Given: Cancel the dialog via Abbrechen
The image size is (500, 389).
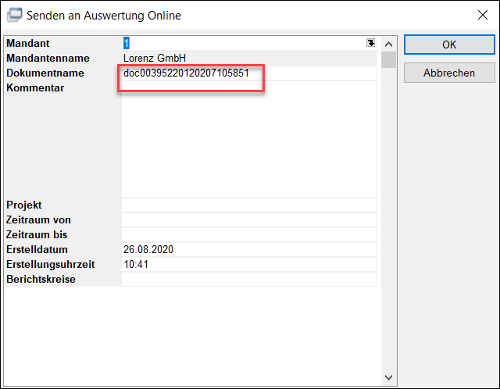Looking at the screenshot, I should [x=449, y=73].
